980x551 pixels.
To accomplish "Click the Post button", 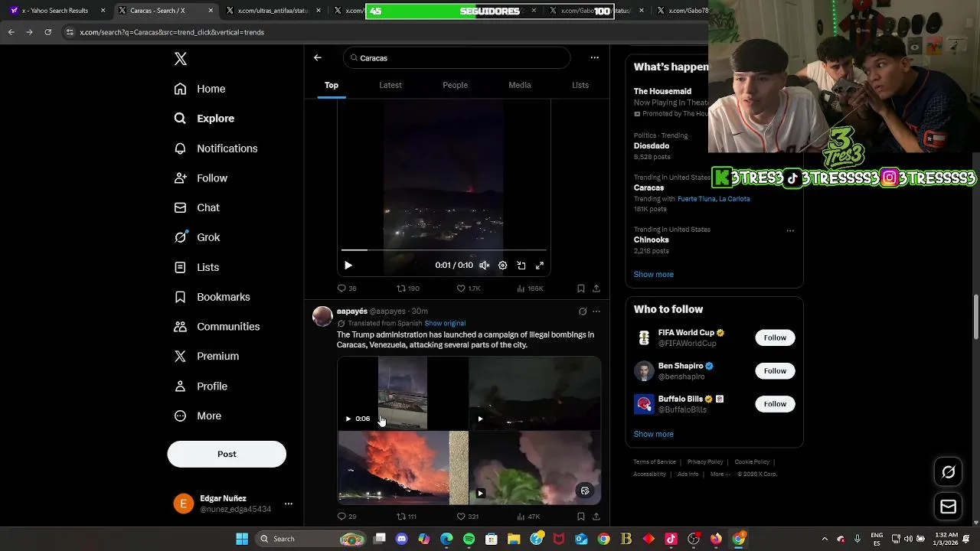I will 227,454.
